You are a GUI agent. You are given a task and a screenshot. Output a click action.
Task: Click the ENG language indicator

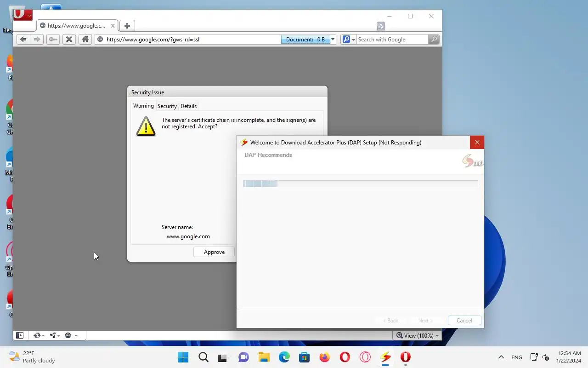[x=516, y=357]
